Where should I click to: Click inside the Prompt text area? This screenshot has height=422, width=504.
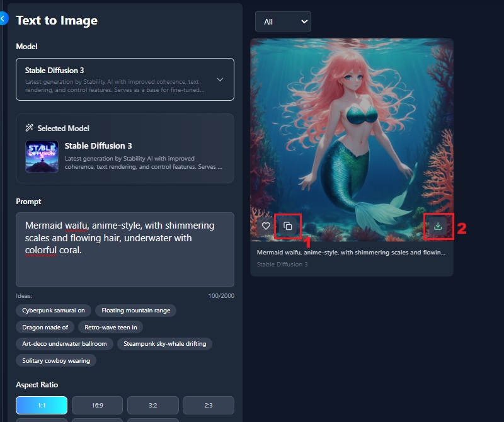[125, 249]
